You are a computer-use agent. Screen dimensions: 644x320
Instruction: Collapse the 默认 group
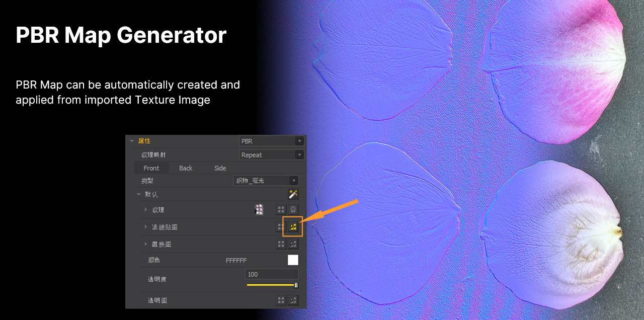138,194
